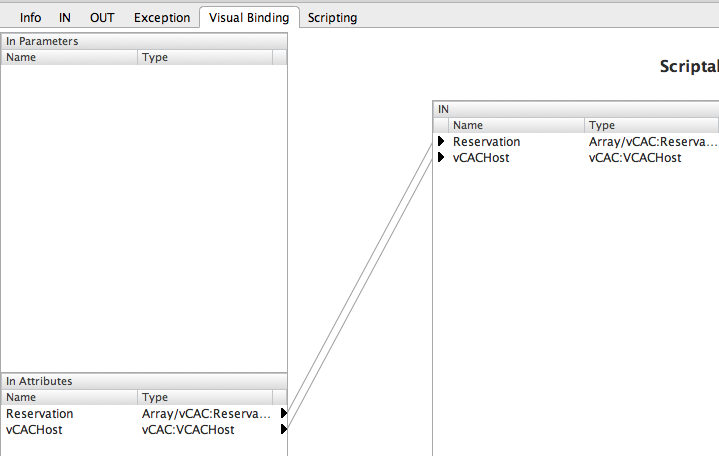The image size is (719, 456).
Task: Click Name column header in In Parameters
Action: [x=70, y=57]
